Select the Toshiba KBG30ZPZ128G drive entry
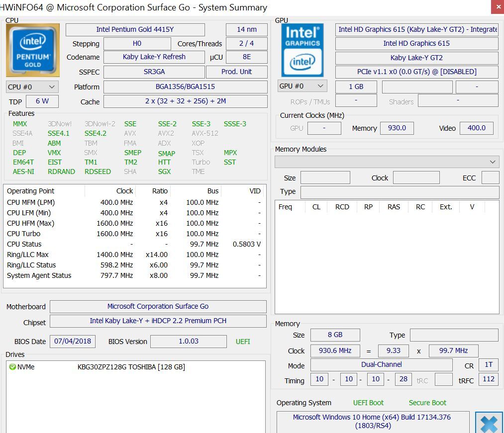Screen dimensions: 504x433 [131, 367]
